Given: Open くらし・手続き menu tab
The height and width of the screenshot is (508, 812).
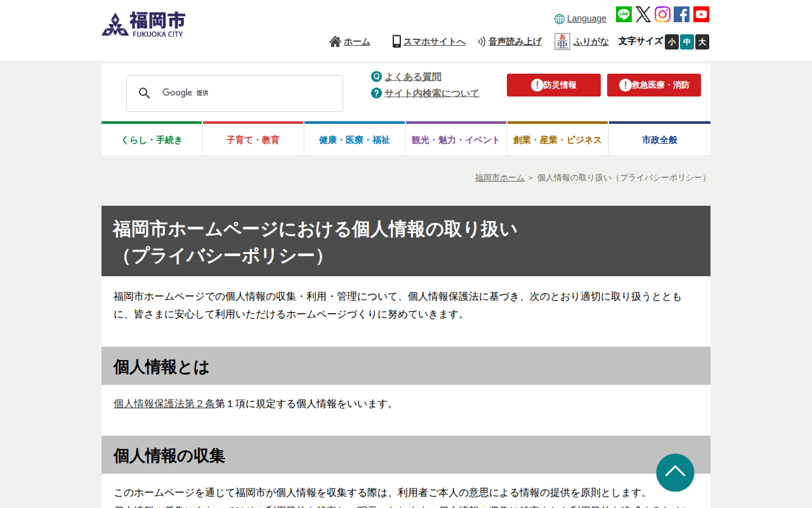Looking at the screenshot, I should pyautogui.click(x=152, y=139).
